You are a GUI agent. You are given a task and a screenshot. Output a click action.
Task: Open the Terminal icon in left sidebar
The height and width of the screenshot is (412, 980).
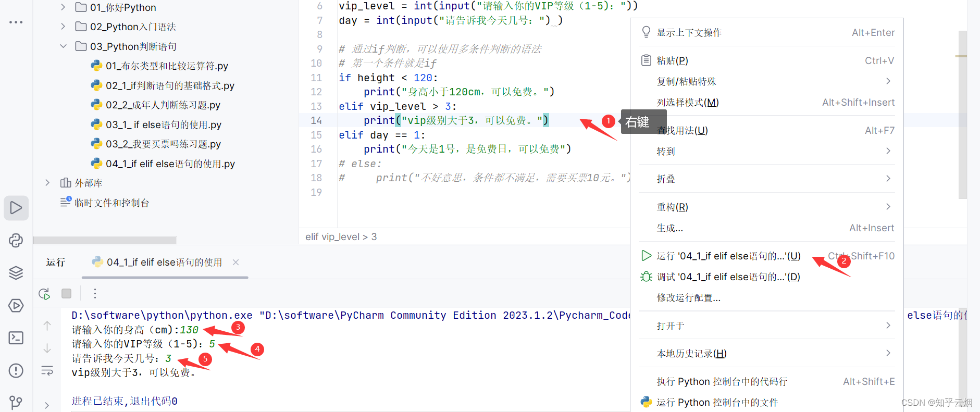coord(16,338)
